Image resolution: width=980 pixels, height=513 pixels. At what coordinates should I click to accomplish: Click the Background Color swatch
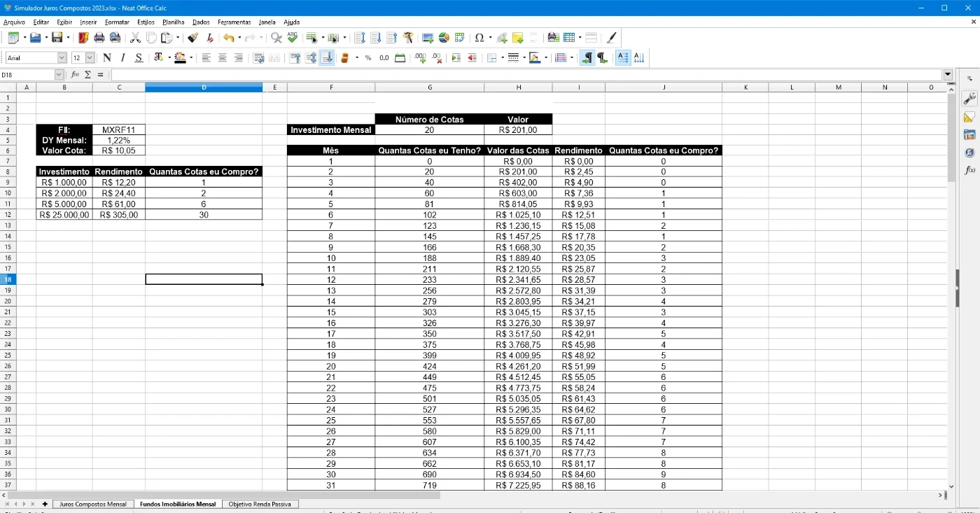[181, 58]
